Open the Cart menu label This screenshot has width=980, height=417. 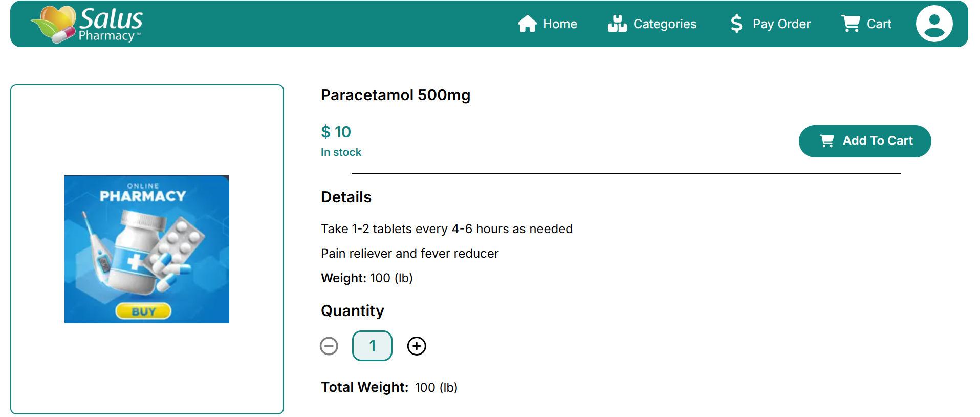[879, 24]
